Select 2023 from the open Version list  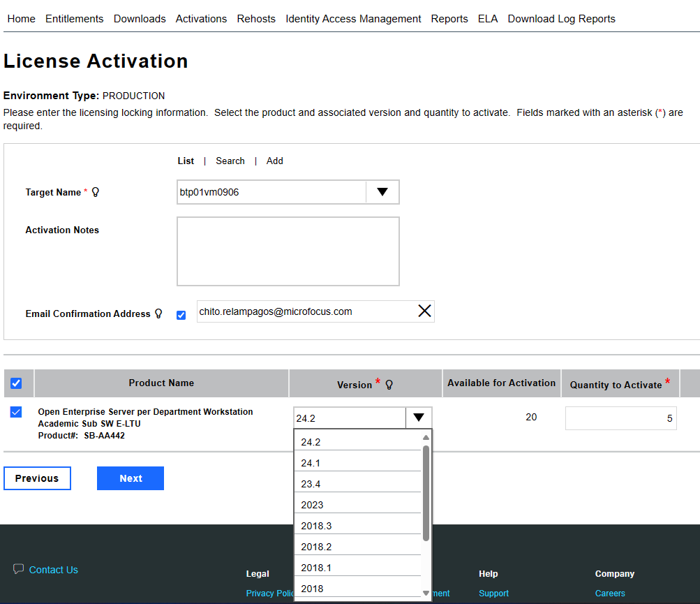[312, 504]
